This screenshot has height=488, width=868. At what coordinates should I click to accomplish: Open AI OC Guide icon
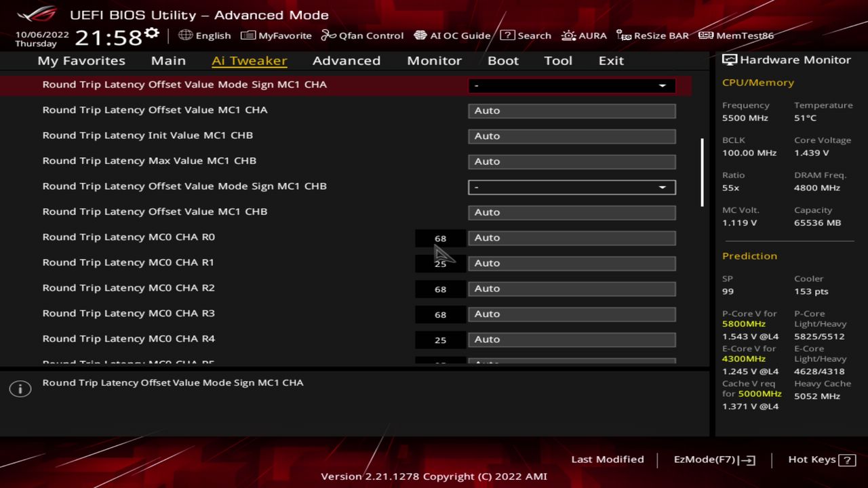pyautogui.click(x=420, y=35)
